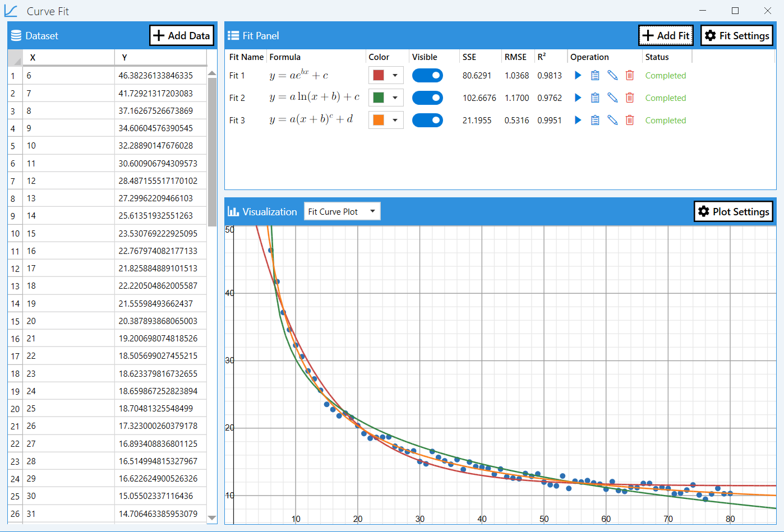The width and height of the screenshot is (784, 532).
Task: Click the Visualization chart icon
Action: (x=234, y=211)
